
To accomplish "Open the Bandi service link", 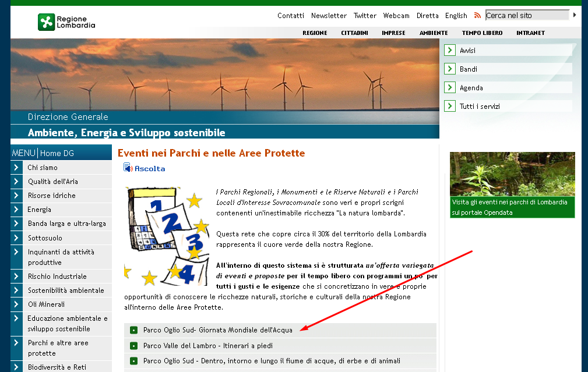I will pos(469,69).
